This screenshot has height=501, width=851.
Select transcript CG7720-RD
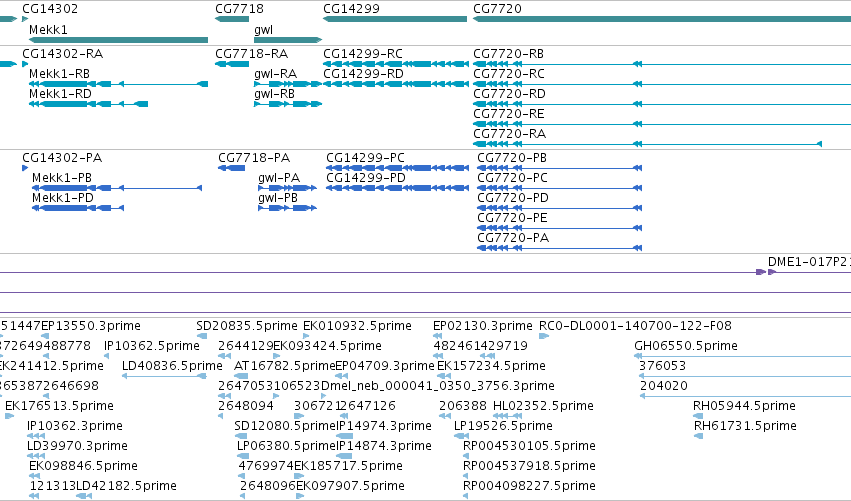click(510, 94)
